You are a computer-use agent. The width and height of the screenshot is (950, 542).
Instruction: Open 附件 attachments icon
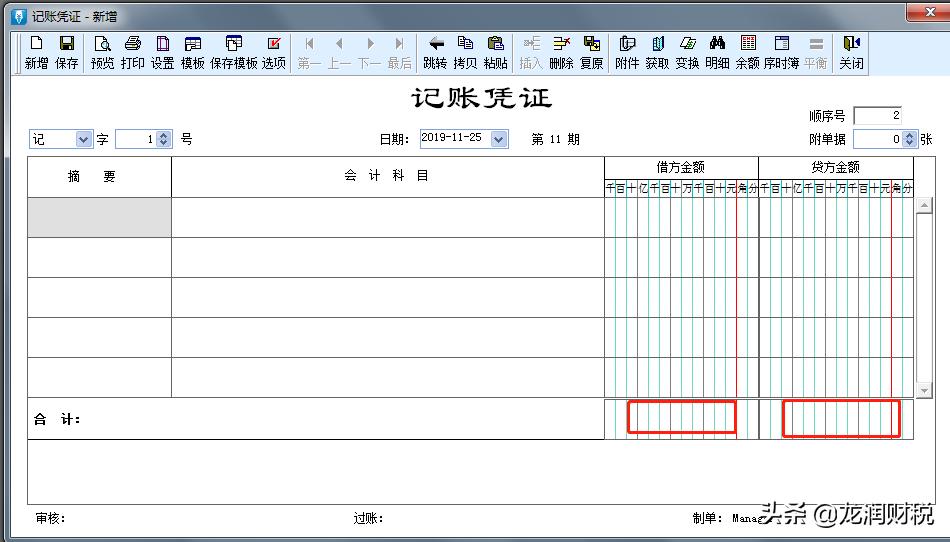(x=627, y=52)
